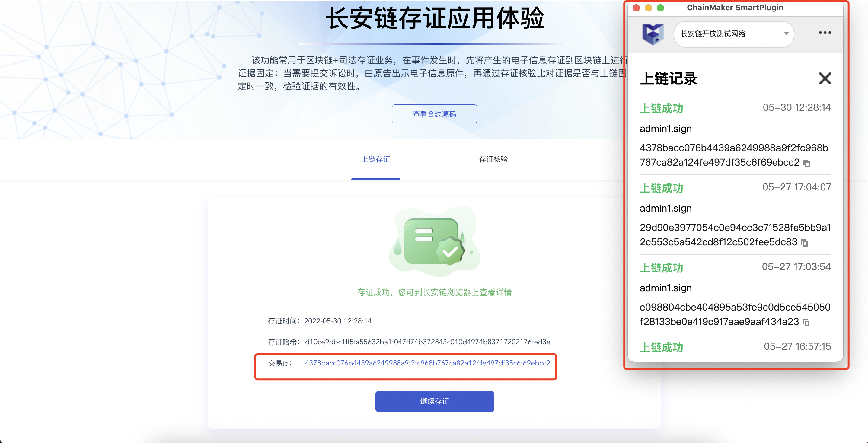Click the 05-27 16:57:15 上链成功 record

[661, 347]
